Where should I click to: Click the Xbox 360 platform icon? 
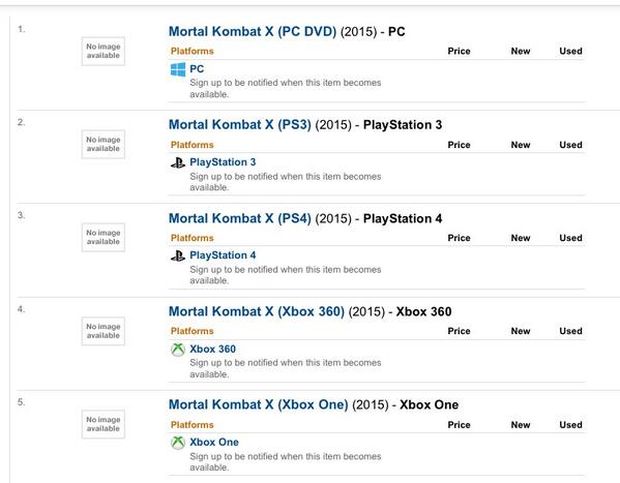(178, 349)
